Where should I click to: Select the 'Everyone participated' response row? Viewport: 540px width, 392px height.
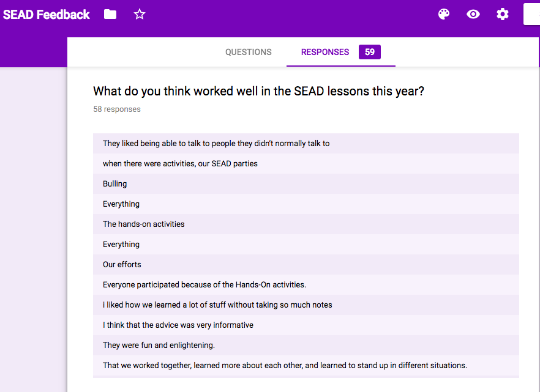[x=204, y=284]
